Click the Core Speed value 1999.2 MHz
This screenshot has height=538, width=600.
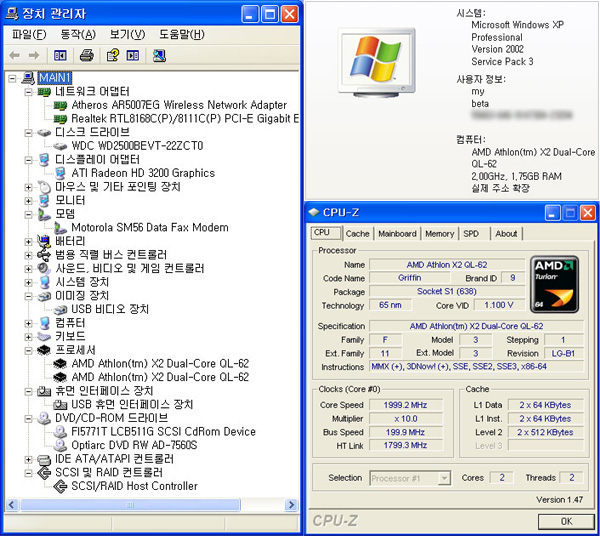click(405, 405)
